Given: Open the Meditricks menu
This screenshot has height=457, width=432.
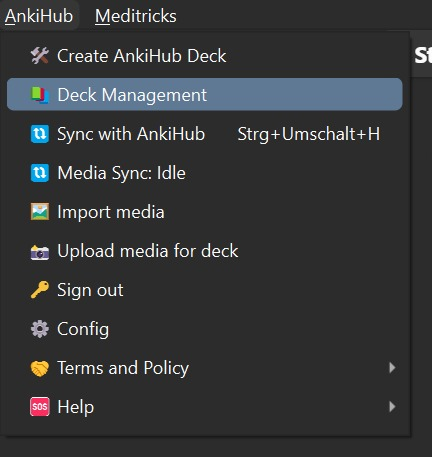Looking at the screenshot, I should coord(136,16).
